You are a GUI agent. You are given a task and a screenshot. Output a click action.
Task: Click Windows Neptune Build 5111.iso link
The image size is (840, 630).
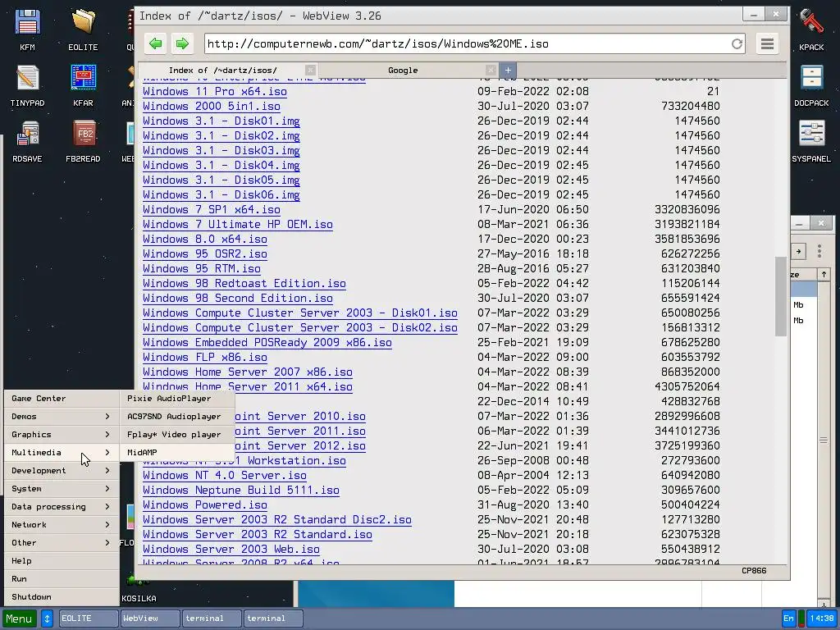click(x=241, y=491)
